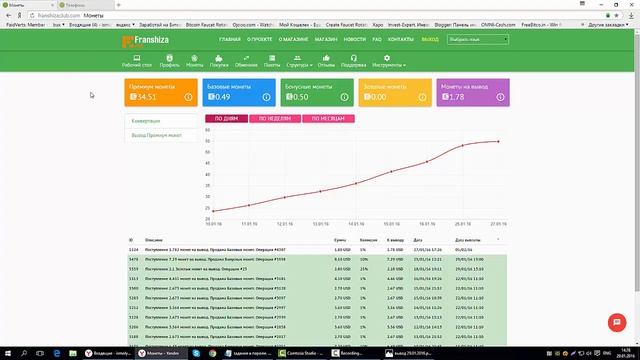
Task: Click info icon on Монеты на вывод card
Action: coord(500,97)
